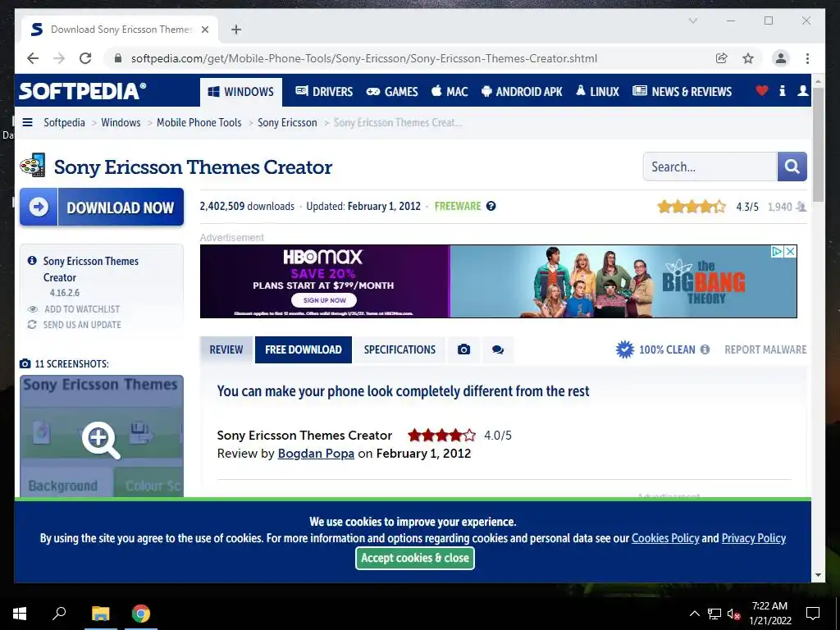This screenshot has height=630, width=840.
Task: Accept cookies and close banner
Action: pos(414,558)
